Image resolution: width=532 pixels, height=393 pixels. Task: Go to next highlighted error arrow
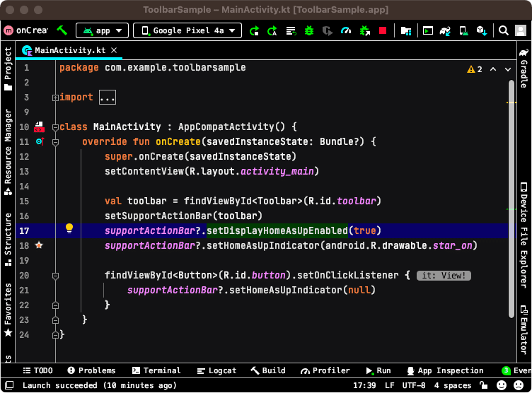[x=507, y=69]
